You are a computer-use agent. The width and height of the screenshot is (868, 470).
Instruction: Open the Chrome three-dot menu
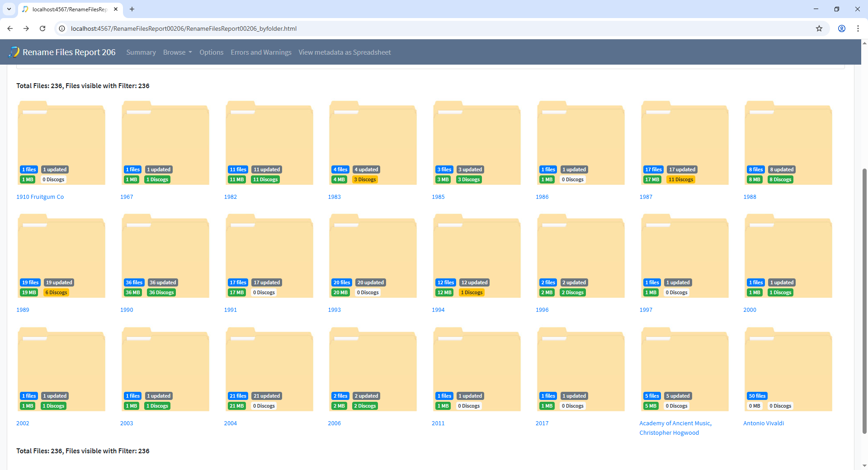858,28
